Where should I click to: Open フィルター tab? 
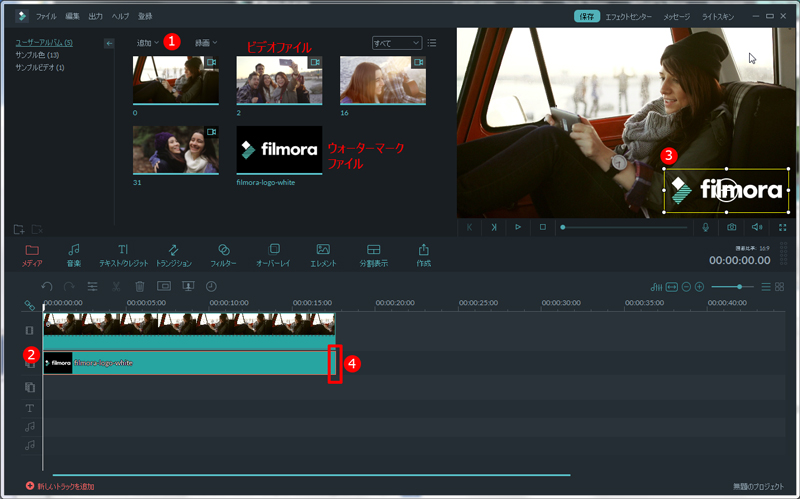point(223,255)
